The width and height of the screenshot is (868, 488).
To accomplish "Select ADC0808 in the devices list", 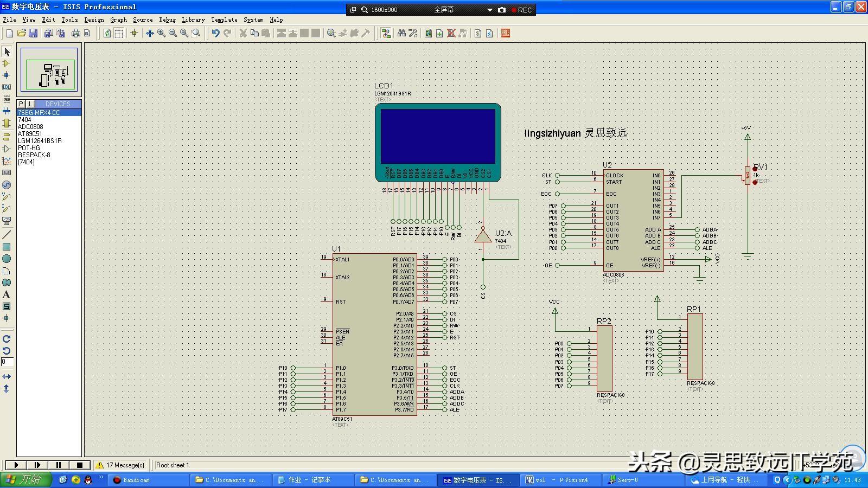I will pyautogui.click(x=30, y=127).
